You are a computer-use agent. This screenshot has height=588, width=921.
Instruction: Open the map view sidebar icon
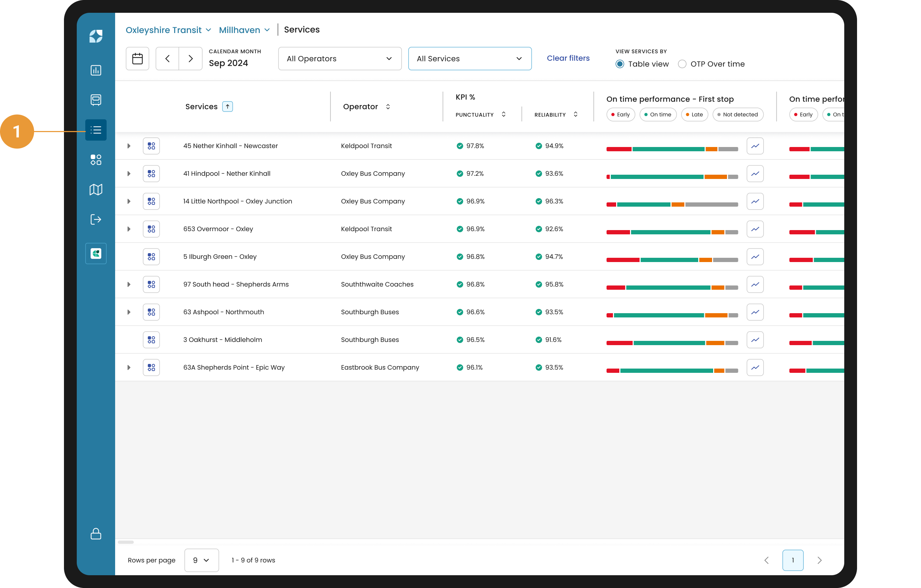(x=96, y=190)
